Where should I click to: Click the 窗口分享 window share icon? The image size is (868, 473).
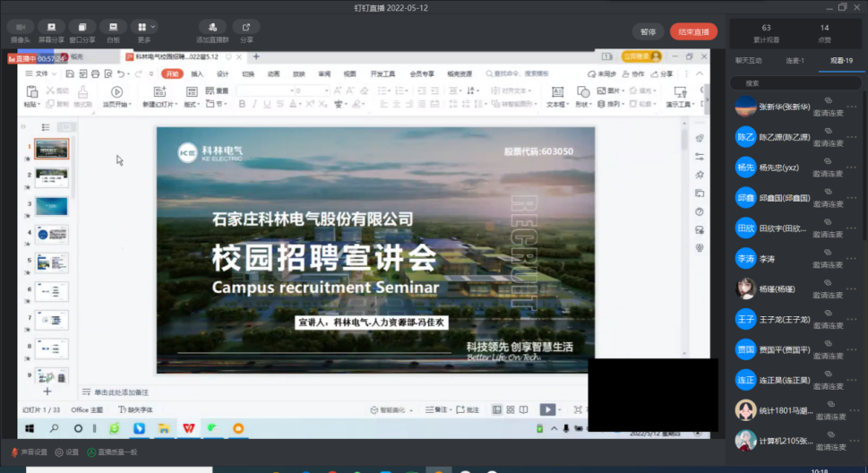[82, 28]
